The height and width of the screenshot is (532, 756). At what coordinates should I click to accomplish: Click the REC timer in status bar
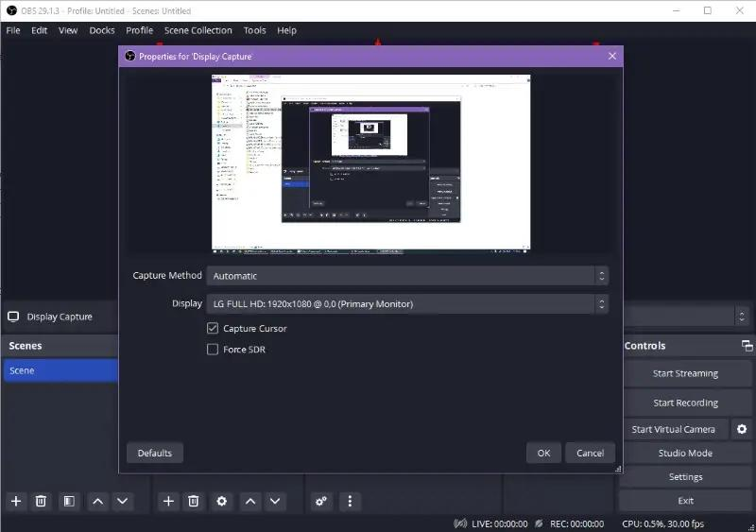pyautogui.click(x=576, y=523)
